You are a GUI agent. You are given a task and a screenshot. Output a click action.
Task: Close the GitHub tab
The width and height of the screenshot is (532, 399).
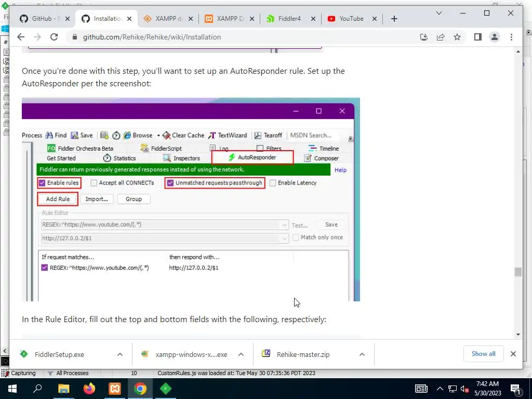pyautogui.click(x=68, y=19)
